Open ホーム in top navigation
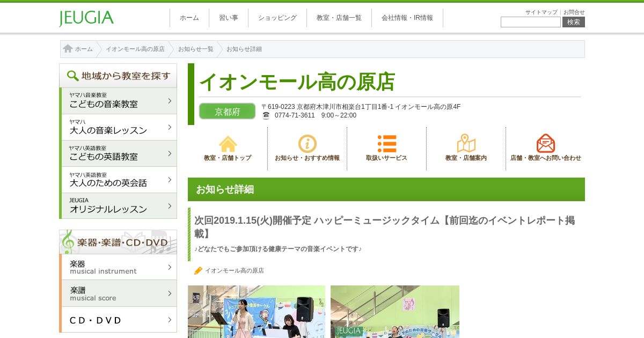Screen dimensions: 644x338 coord(189,18)
